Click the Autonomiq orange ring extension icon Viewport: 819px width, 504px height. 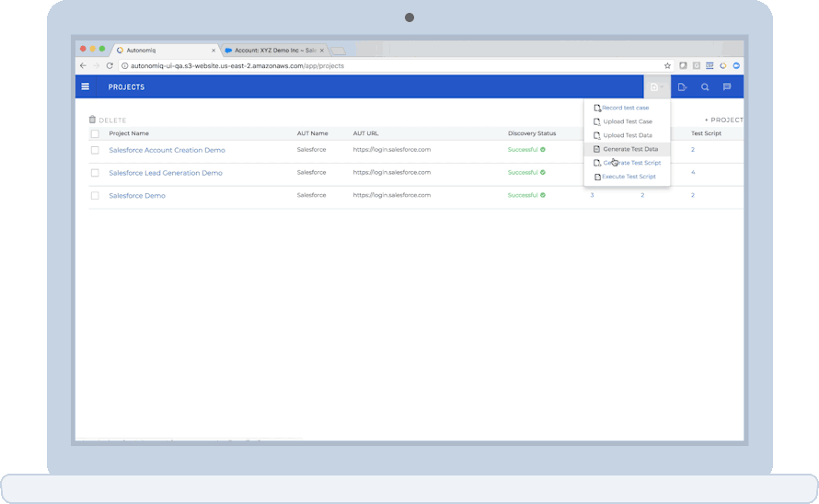click(x=723, y=66)
